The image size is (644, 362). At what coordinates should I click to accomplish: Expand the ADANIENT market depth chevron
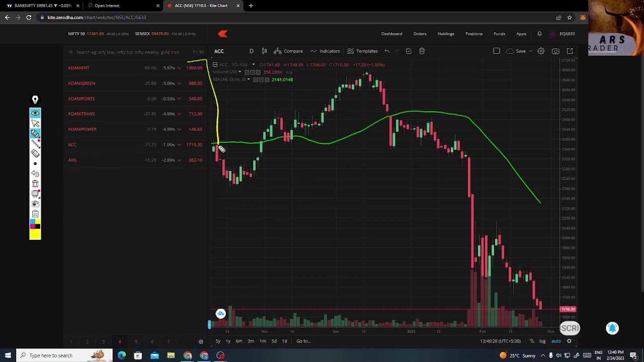pos(179,68)
